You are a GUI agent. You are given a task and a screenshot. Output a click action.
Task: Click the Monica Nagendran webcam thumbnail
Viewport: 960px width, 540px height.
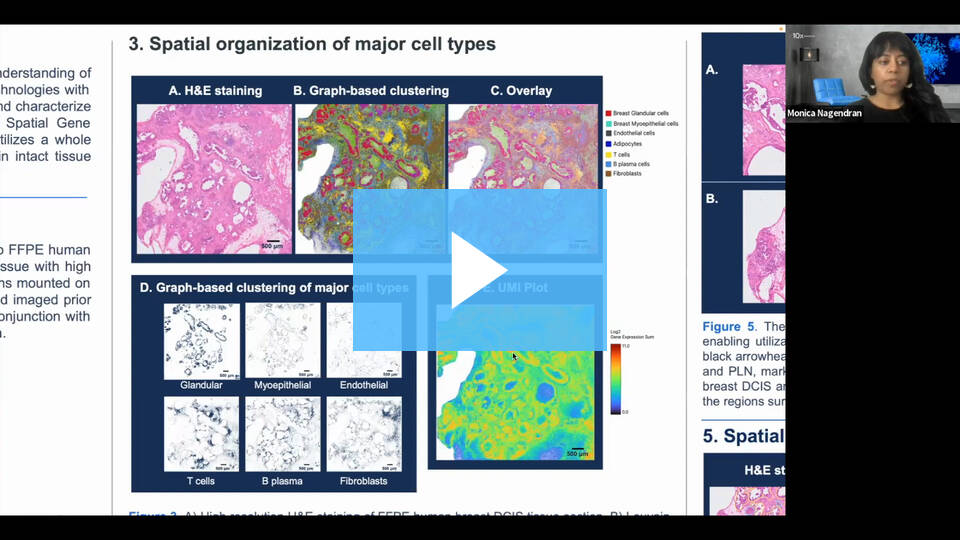tap(872, 73)
